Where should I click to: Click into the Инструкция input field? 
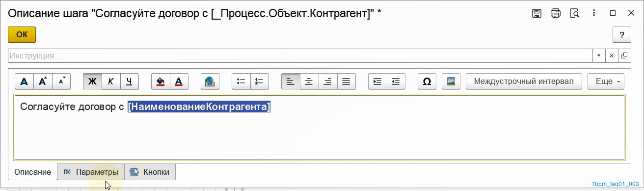pos(300,55)
